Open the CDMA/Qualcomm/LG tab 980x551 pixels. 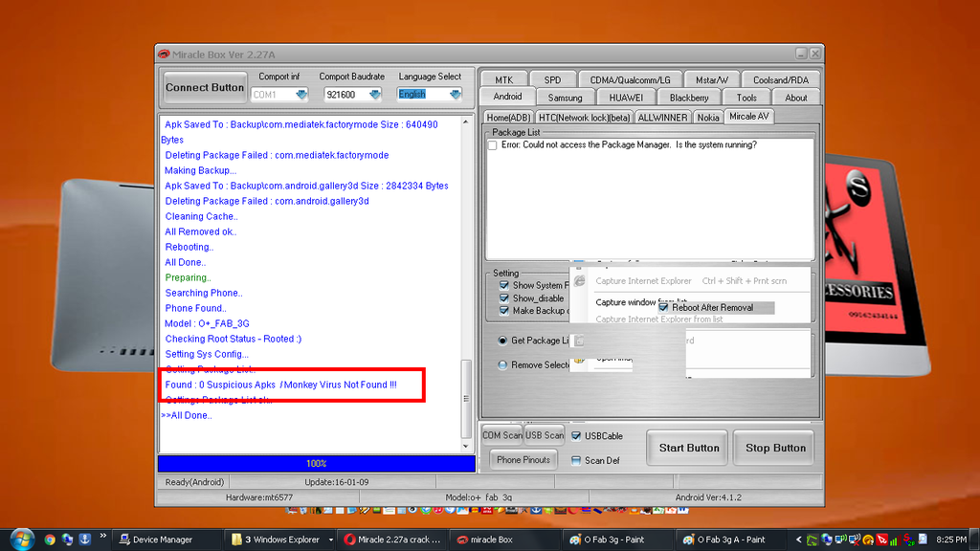[x=630, y=80]
